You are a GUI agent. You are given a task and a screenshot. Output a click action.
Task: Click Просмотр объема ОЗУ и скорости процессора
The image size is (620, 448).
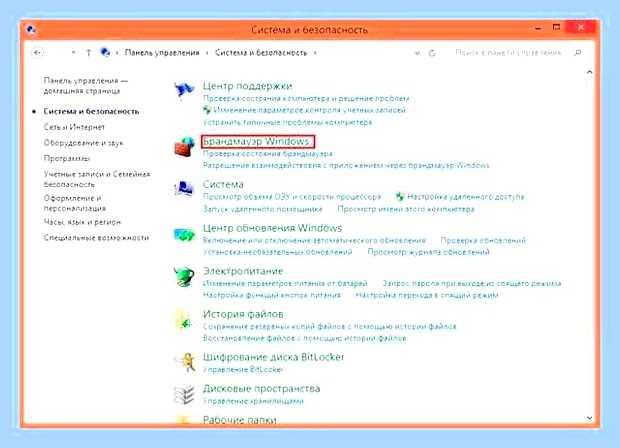point(292,197)
